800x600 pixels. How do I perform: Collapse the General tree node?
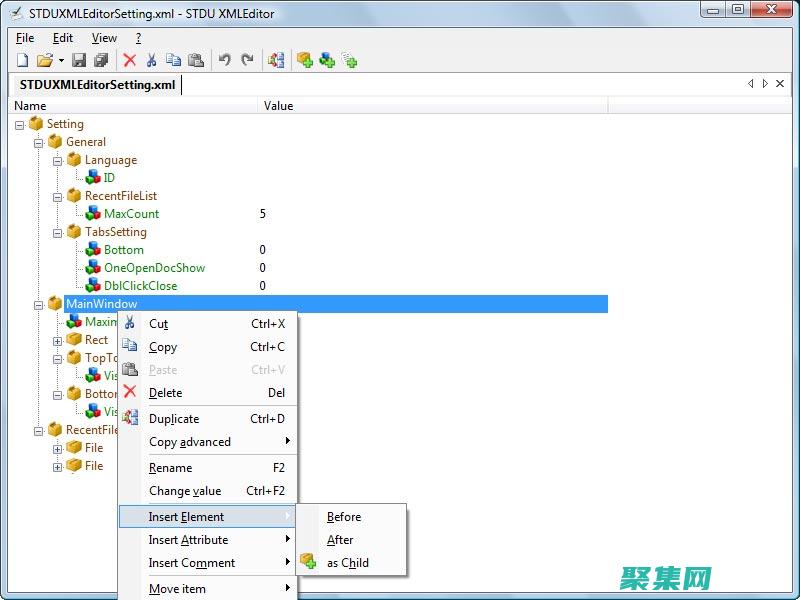[x=39, y=142]
